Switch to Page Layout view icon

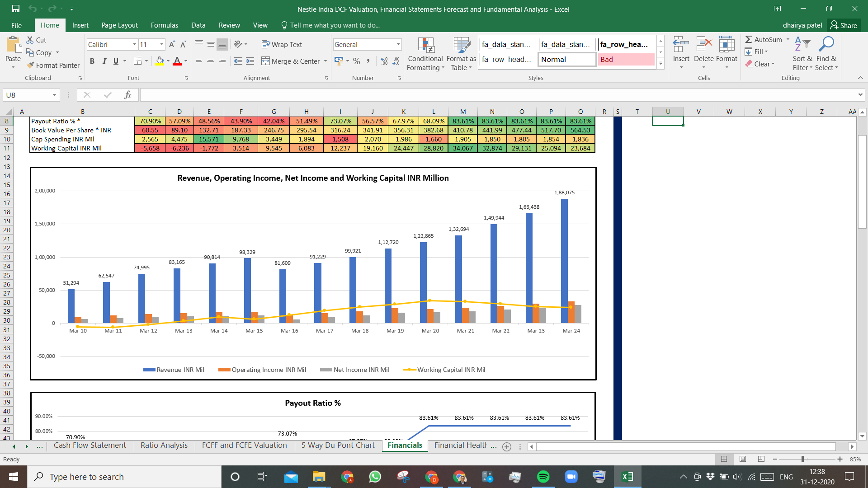(743, 459)
